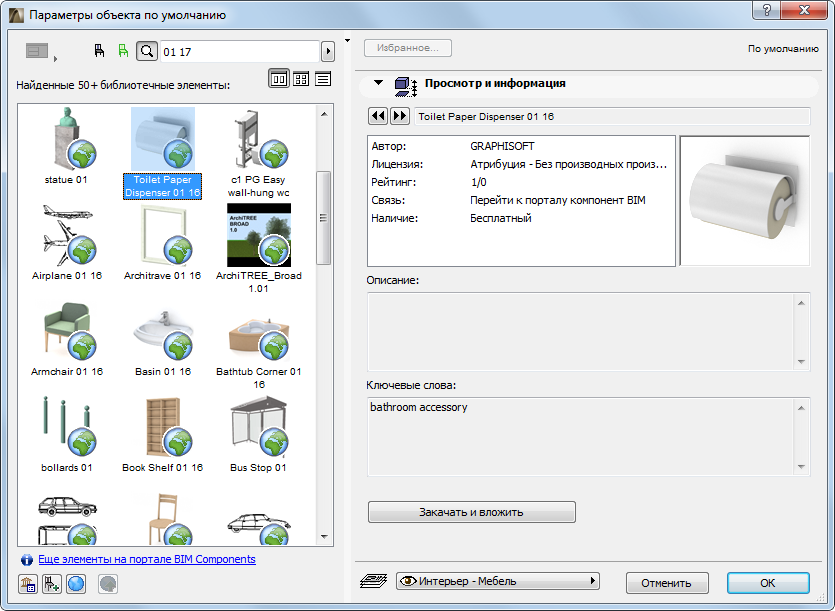The width and height of the screenshot is (835, 611).
Task: Click the element name field Toilet Paper Dispenser 01 16
Action: click(x=612, y=117)
